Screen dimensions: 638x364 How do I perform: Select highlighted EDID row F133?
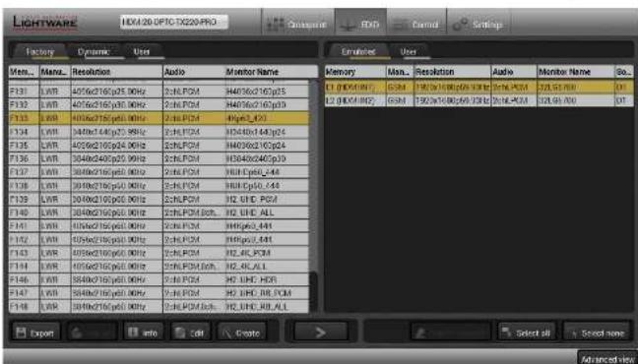[x=159, y=118]
